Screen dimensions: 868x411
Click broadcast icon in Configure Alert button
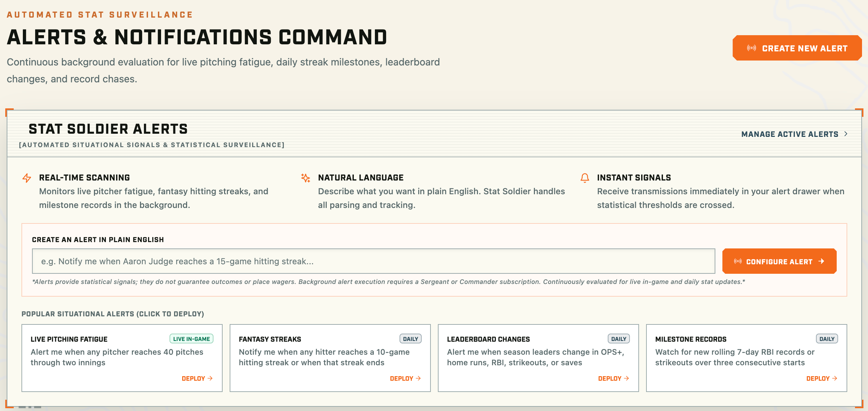pyautogui.click(x=738, y=261)
